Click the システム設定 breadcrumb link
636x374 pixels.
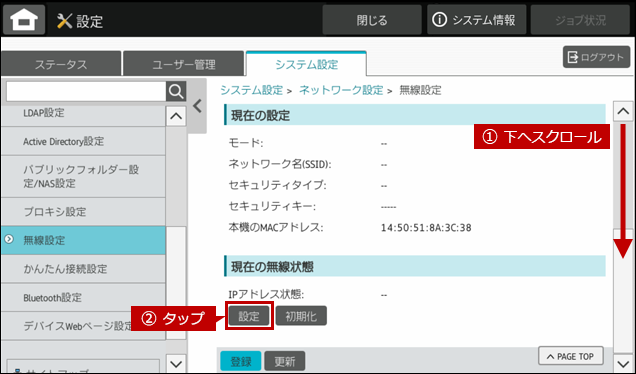[x=251, y=90]
